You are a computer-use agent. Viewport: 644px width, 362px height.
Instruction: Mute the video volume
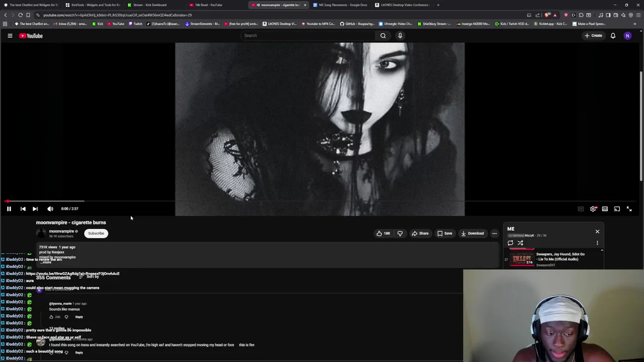50,209
